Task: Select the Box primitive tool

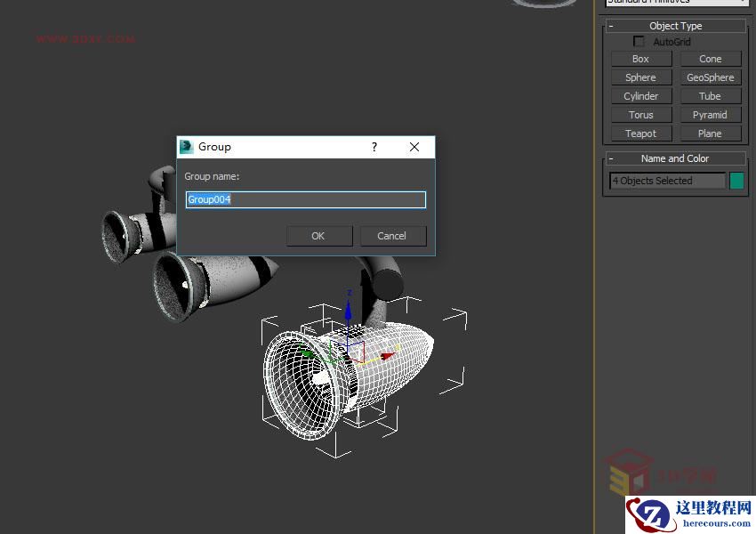Action: pyautogui.click(x=640, y=59)
